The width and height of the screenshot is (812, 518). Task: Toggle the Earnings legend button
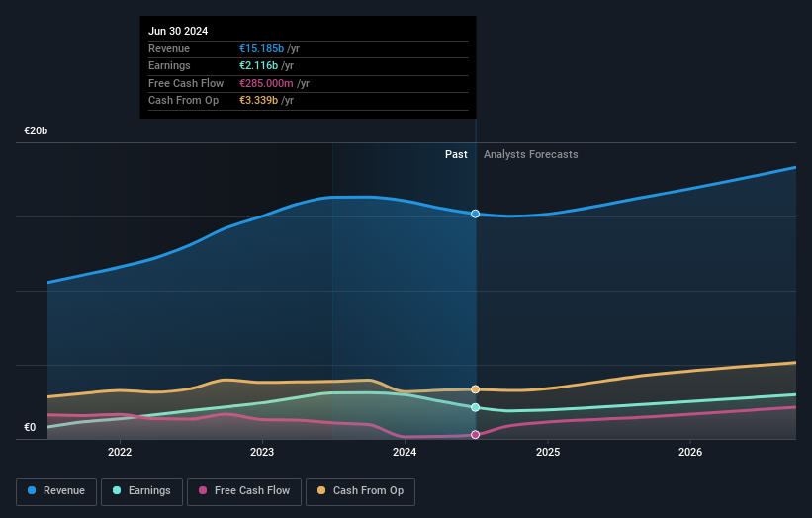pos(141,491)
